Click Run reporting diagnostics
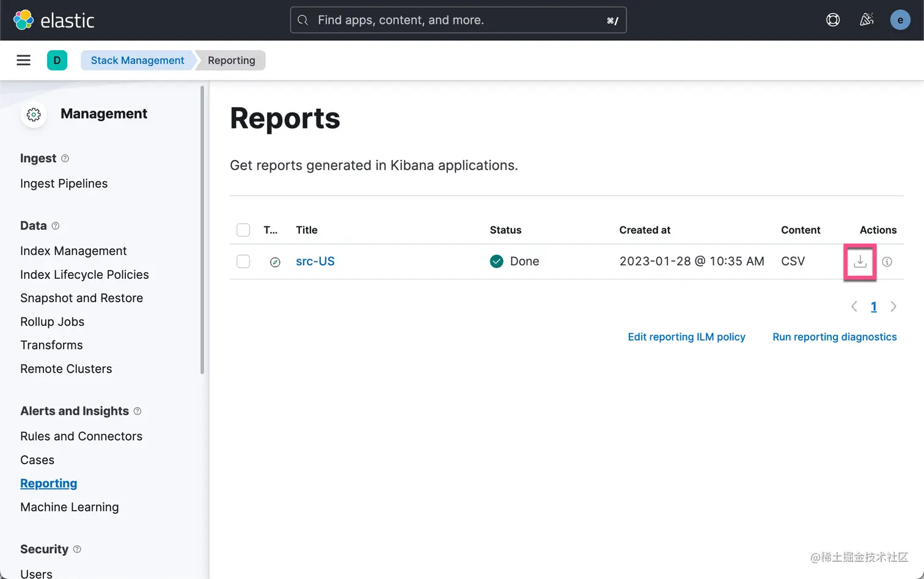 coord(834,337)
